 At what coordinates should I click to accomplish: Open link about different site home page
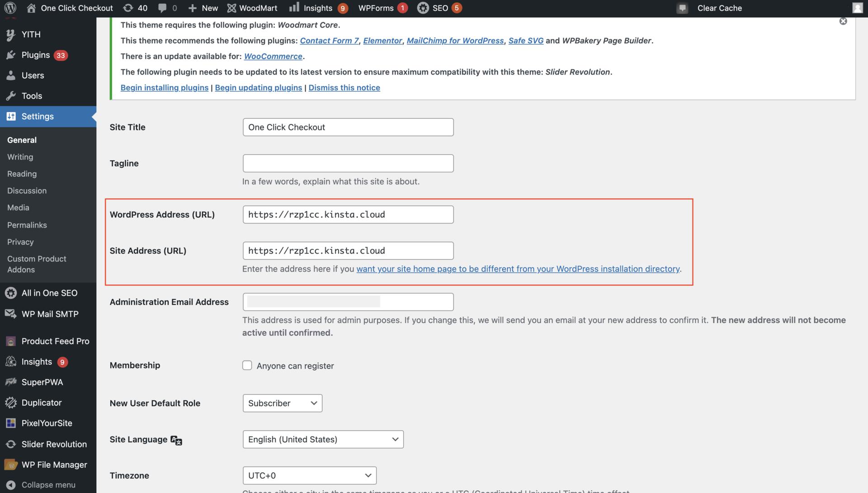(518, 269)
